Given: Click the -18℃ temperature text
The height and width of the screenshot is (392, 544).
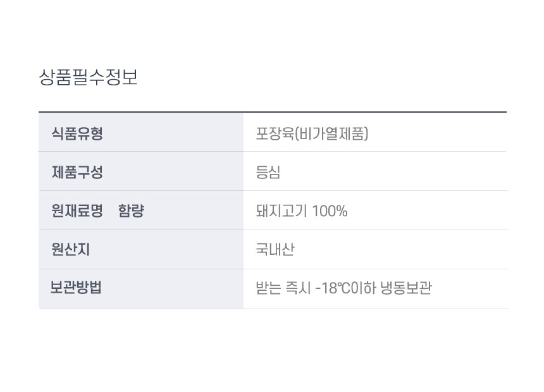Looking at the screenshot, I should (337, 288).
